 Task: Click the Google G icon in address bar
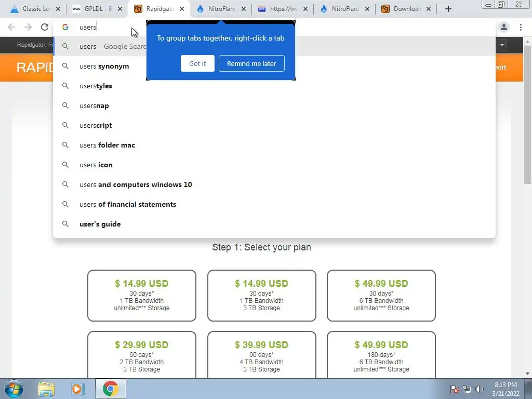[x=65, y=27]
